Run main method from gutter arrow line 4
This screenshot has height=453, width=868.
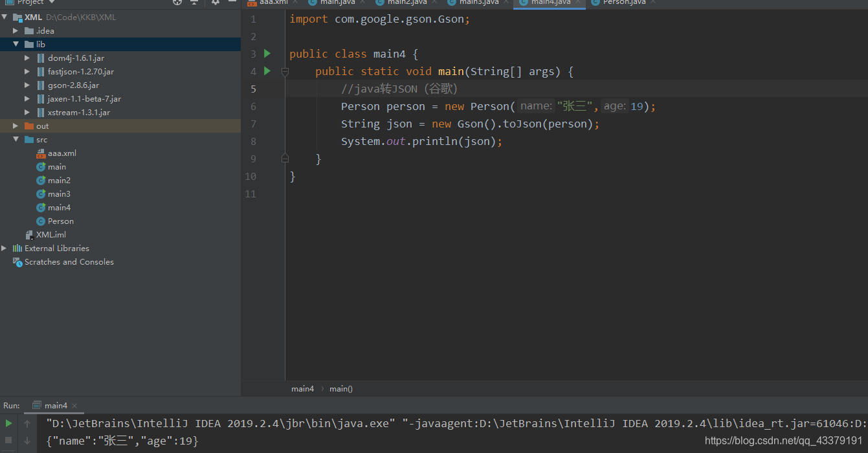(267, 71)
